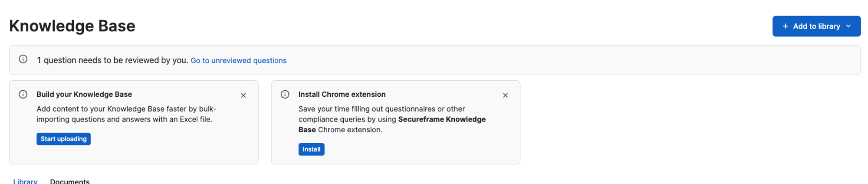Viewport: 868px width, 184px height.
Task: Switch to the Library tab
Action: (x=25, y=181)
